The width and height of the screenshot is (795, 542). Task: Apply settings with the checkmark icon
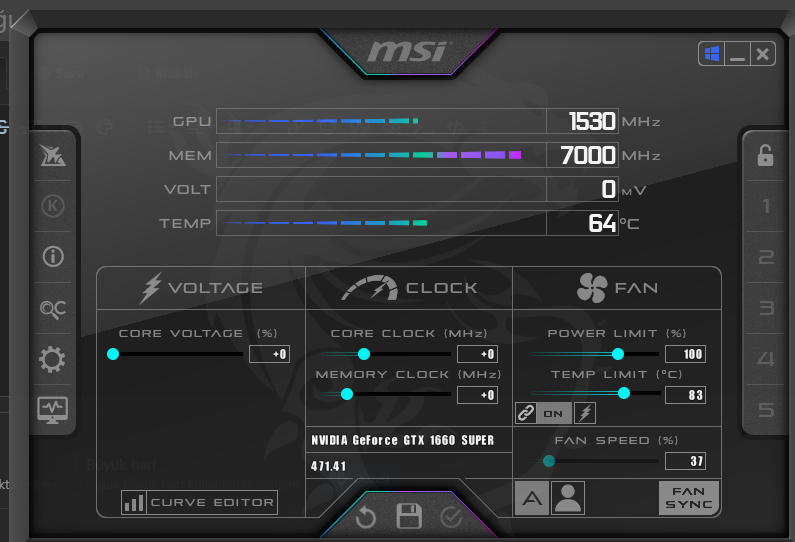click(451, 518)
